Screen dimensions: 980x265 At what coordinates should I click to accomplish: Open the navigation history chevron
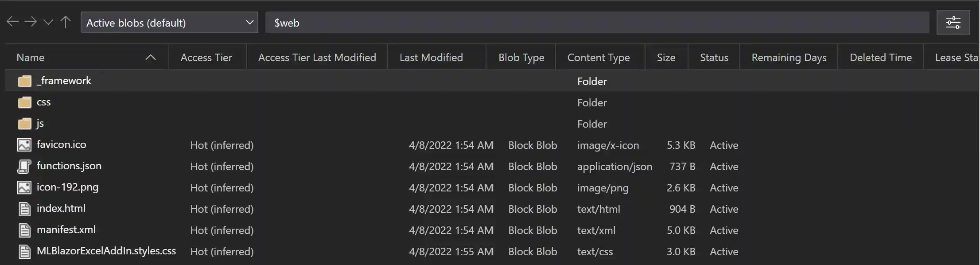tap(48, 22)
